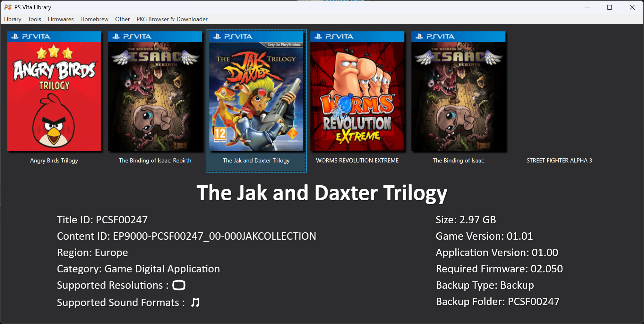Open the Other menu
The height and width of the screenshot is (324, 644).
(122, 19)
